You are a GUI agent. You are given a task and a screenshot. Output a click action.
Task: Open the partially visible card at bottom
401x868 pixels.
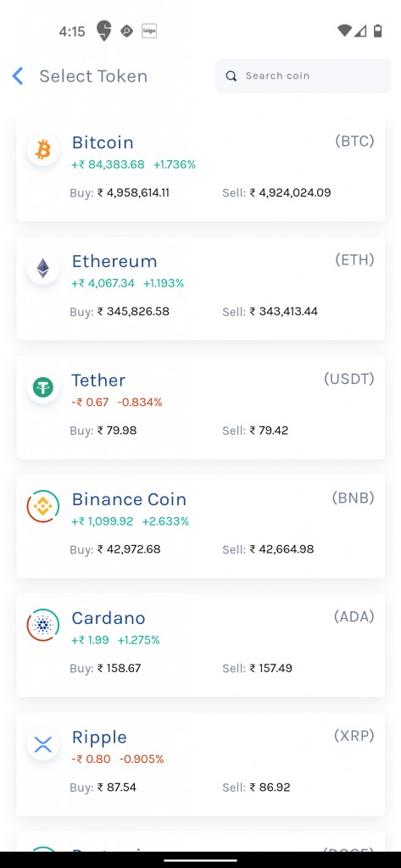click(x=200, y=842)
